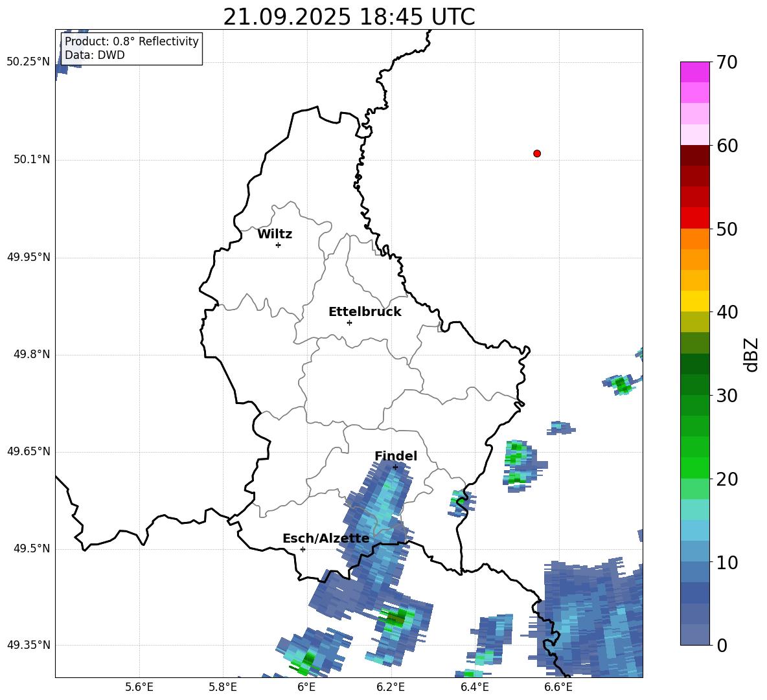Click the 49.35°N latitude label

[x=29, y=645]
